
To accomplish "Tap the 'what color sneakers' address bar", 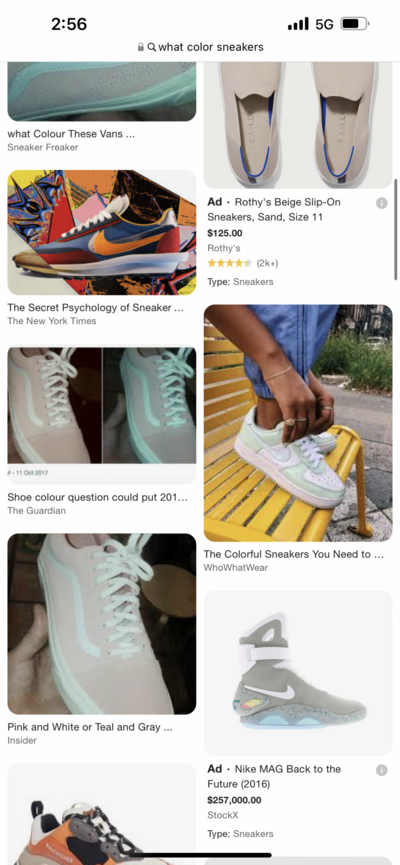I will (200, 47).
